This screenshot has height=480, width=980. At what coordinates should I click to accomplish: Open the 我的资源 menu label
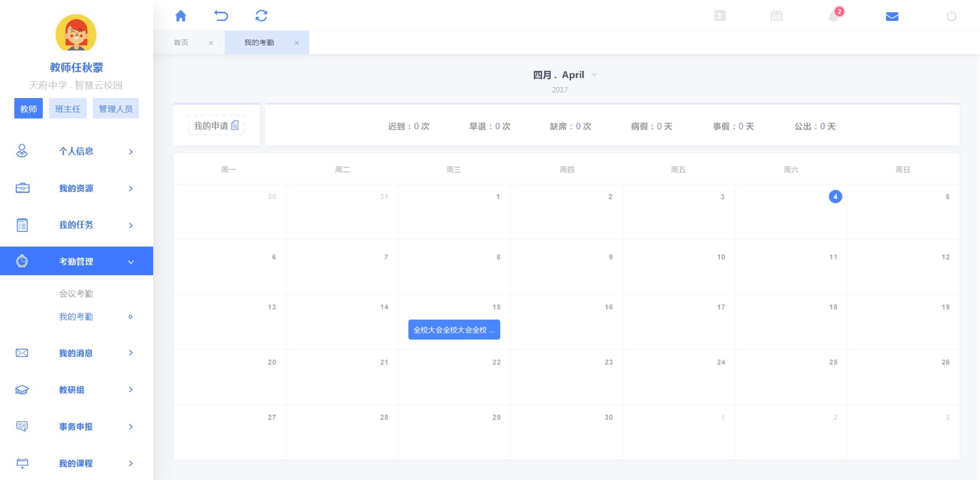click(x=76, y=188)
